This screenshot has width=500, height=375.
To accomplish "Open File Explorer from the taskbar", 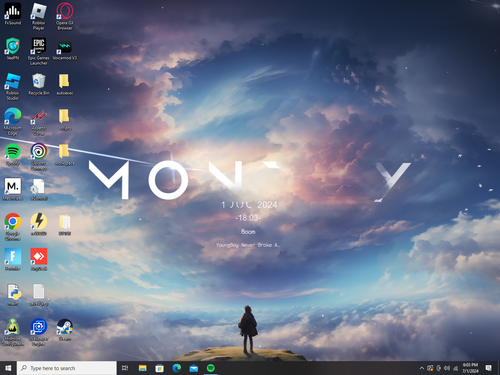I will 143,368.
